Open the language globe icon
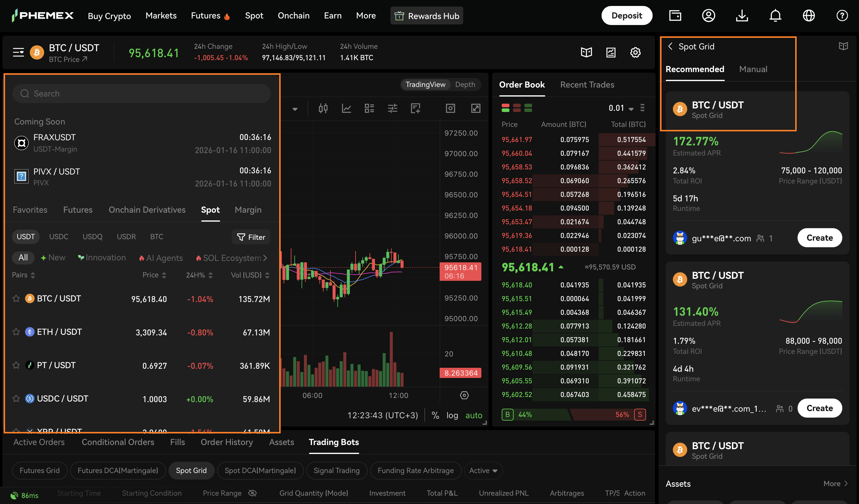The height and width of the screenshot is (504, 859). click(x=809, y=16)
